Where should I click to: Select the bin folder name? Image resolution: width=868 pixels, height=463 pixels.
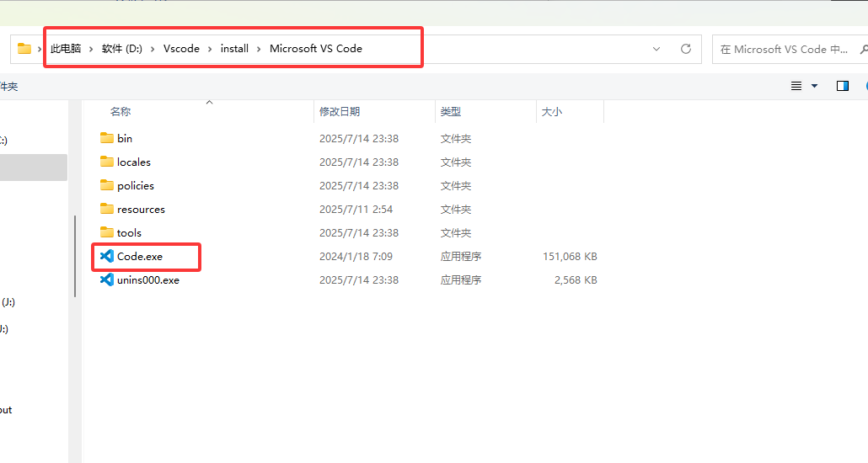125,138
